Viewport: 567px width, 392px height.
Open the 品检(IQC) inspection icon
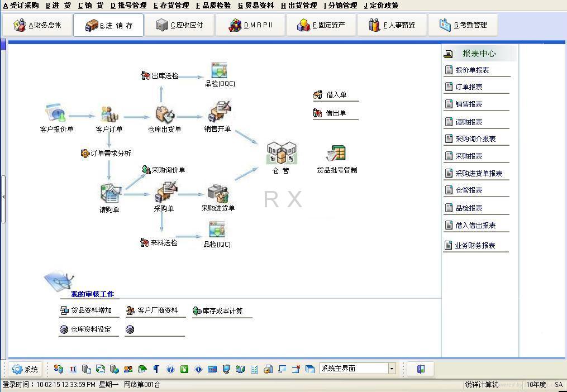217,228
